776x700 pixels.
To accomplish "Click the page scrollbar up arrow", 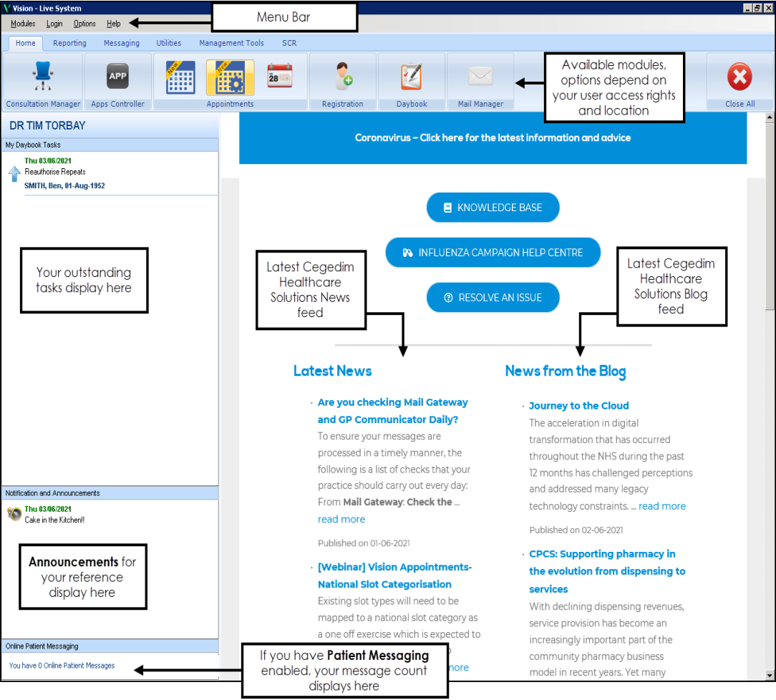I will (770, 117).
